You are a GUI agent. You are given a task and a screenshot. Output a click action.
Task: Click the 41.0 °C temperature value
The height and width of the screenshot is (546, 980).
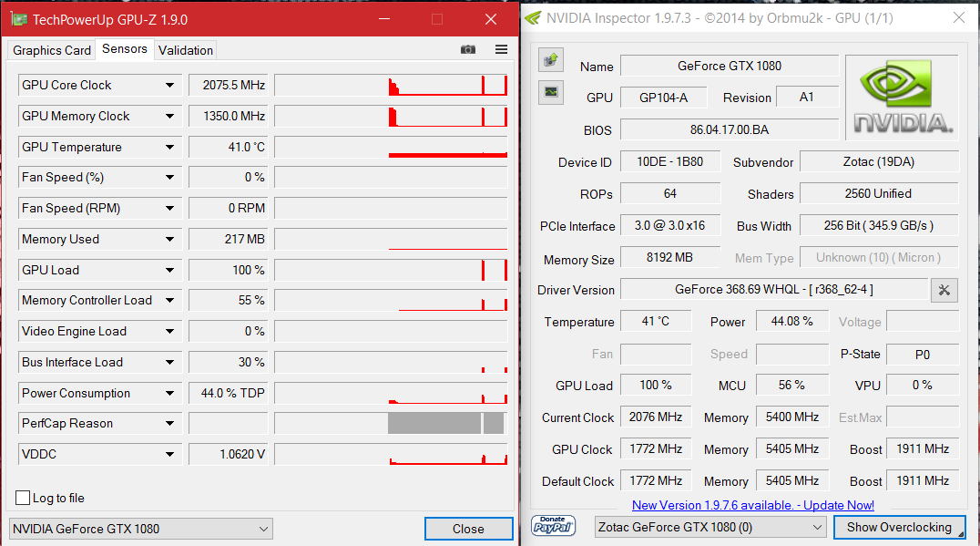click(x=228, y=147)
